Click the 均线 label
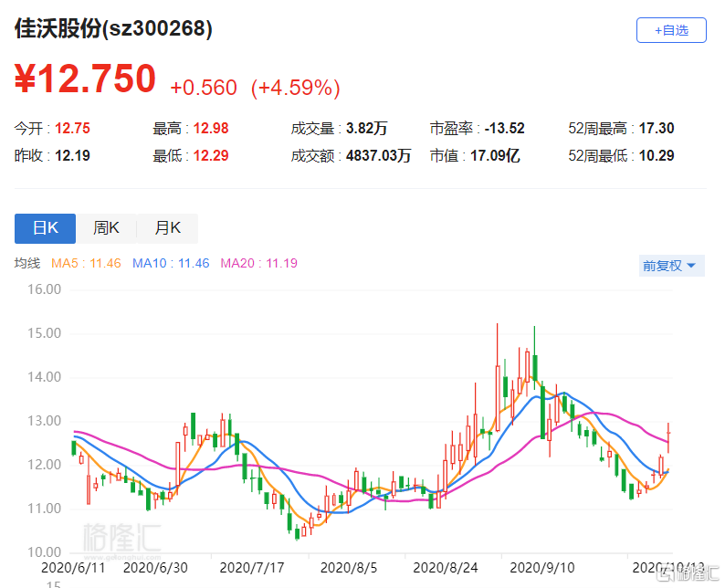The height and width of the screenshot is (588, 725). tap(27, 264)
